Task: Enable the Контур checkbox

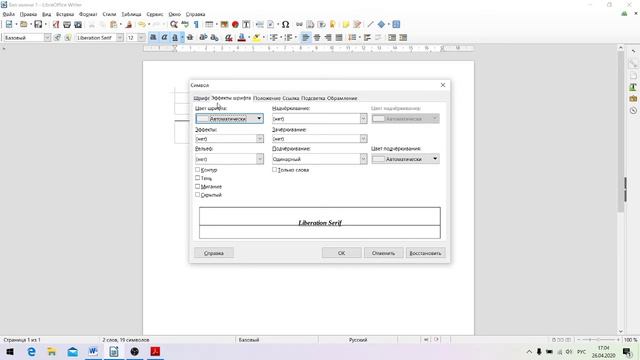Action: click(x=198, y=169)
